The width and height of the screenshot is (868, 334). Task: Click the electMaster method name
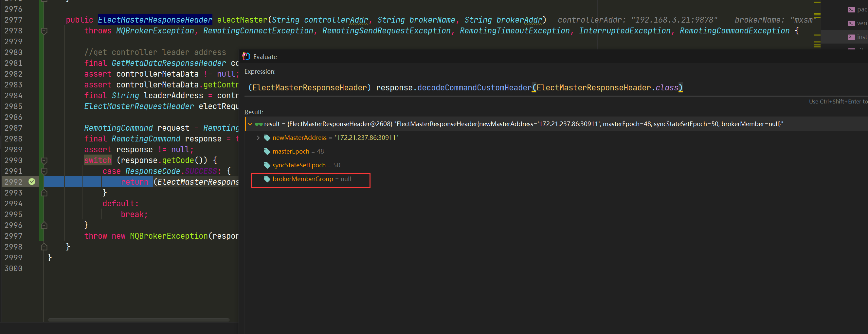tap(242, 20)
